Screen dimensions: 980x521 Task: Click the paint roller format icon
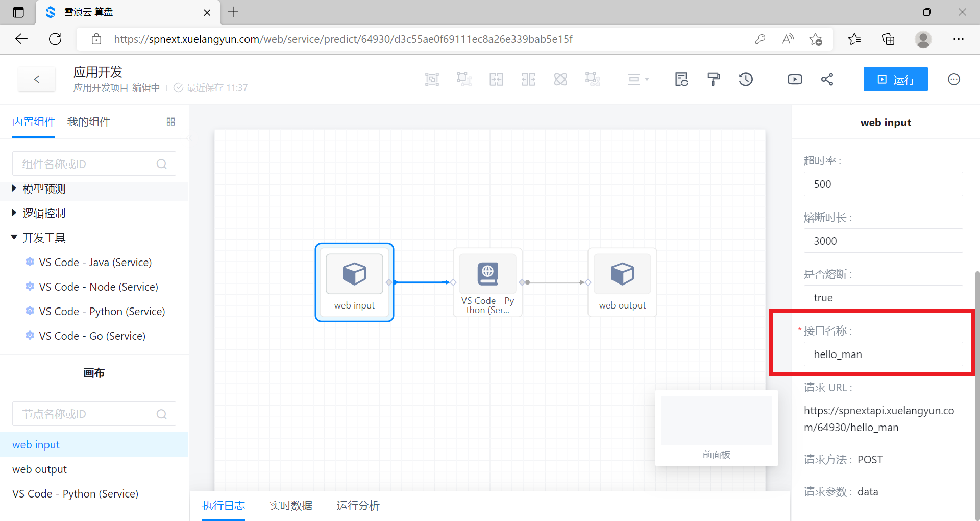coord(714,79)
